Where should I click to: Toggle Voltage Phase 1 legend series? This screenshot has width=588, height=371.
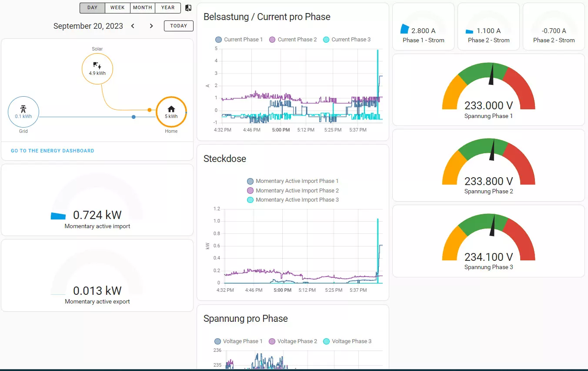coord(239,341)
